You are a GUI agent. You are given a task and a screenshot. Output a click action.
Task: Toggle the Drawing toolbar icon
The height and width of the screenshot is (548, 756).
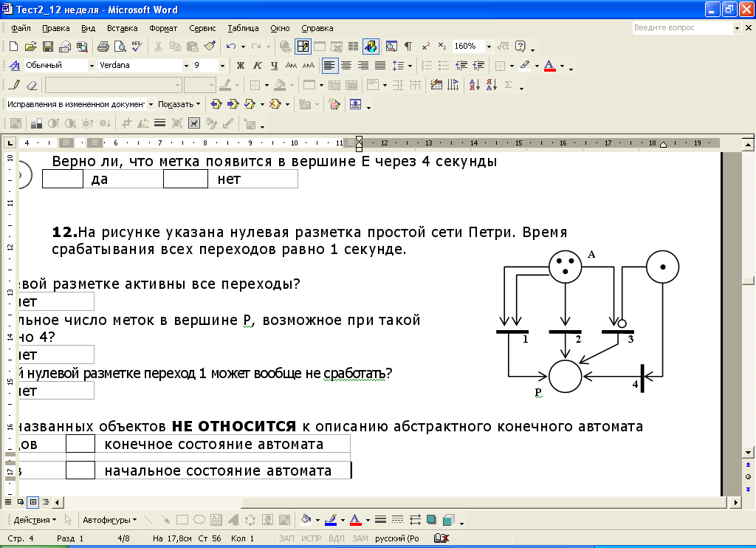click(371, 47)
